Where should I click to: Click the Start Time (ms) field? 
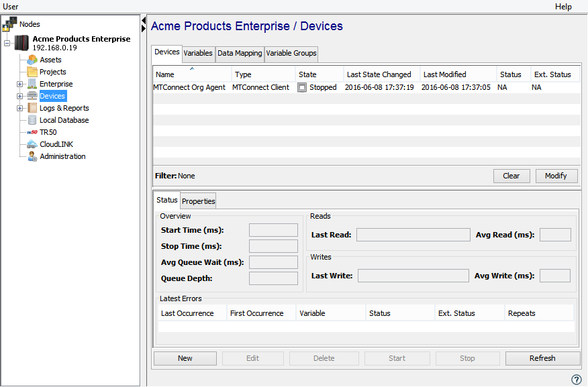(273, 230)
